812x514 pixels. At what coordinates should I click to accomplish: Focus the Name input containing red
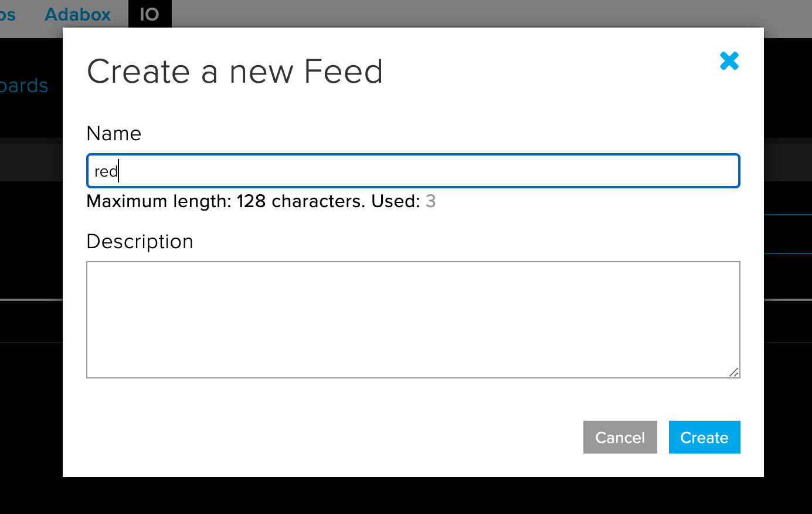[413, 171]
